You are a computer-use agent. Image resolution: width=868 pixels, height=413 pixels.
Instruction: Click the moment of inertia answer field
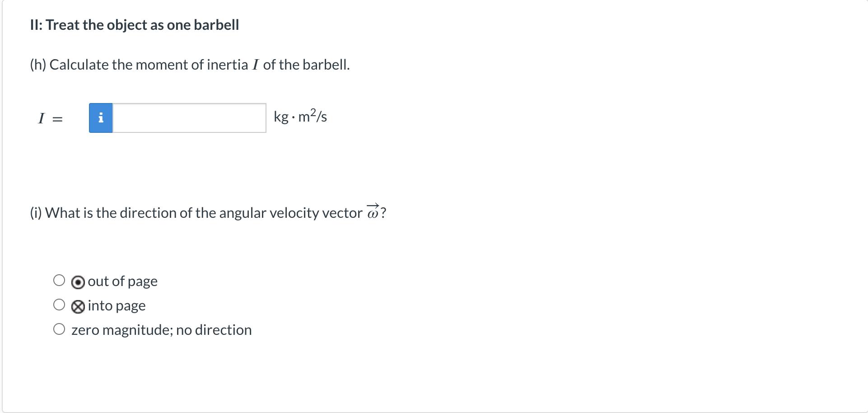189,117
